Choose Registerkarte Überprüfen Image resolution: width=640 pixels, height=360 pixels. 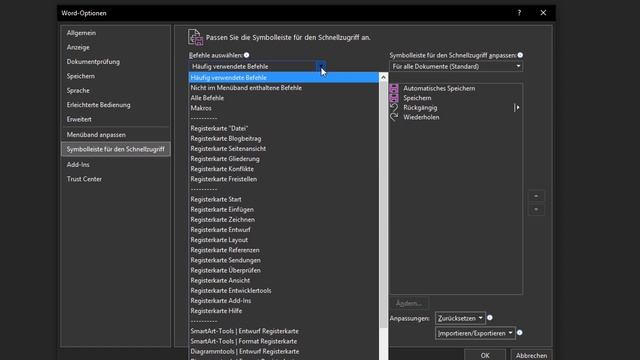coord(284,270)
